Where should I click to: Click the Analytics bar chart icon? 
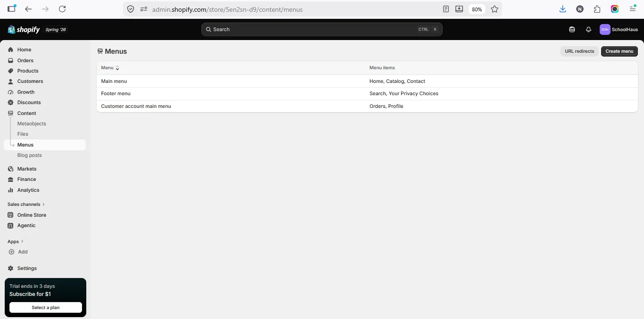11,190
